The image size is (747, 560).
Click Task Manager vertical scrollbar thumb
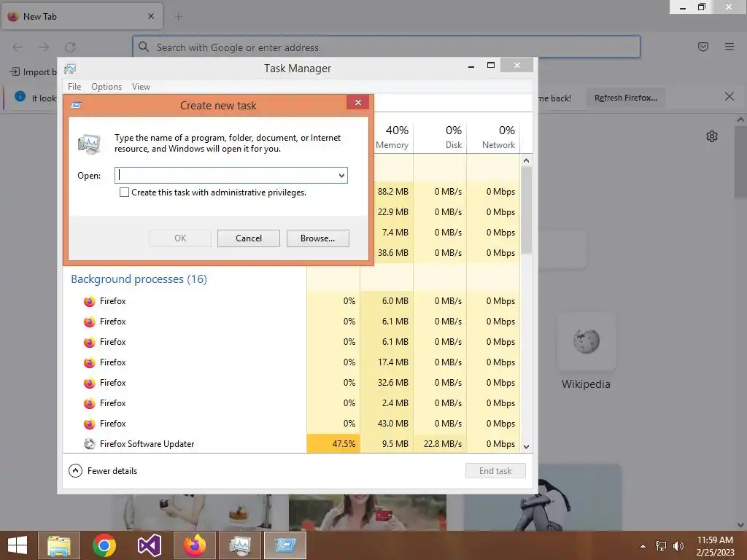click(x=527, y=211)
